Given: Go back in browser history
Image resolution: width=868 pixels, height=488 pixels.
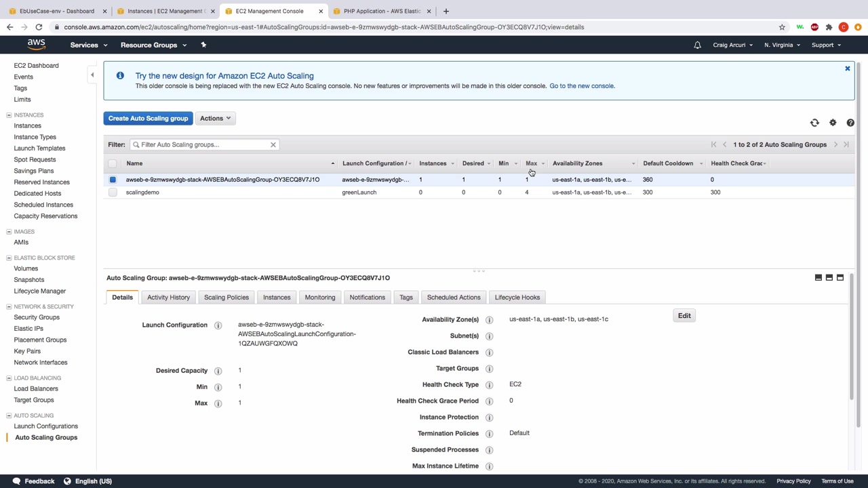Looking at the screenshot, I should coord(9,27).
